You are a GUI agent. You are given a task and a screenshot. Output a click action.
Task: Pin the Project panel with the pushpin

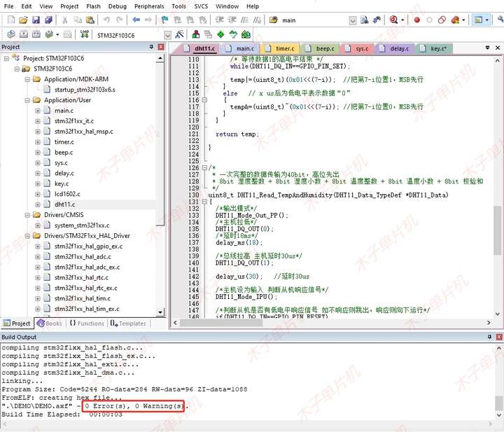[151, 47]
